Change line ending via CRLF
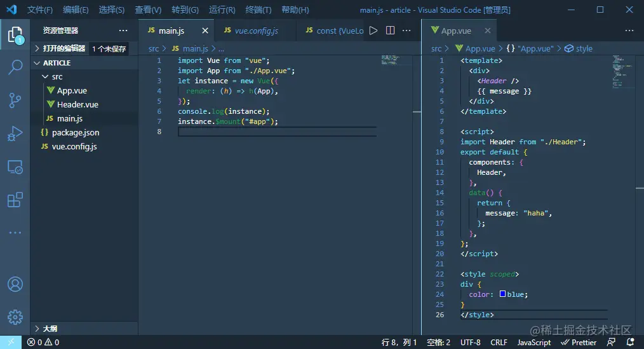Image resolution: width=644 pixels, height=349 pixels. click(499, 342)
